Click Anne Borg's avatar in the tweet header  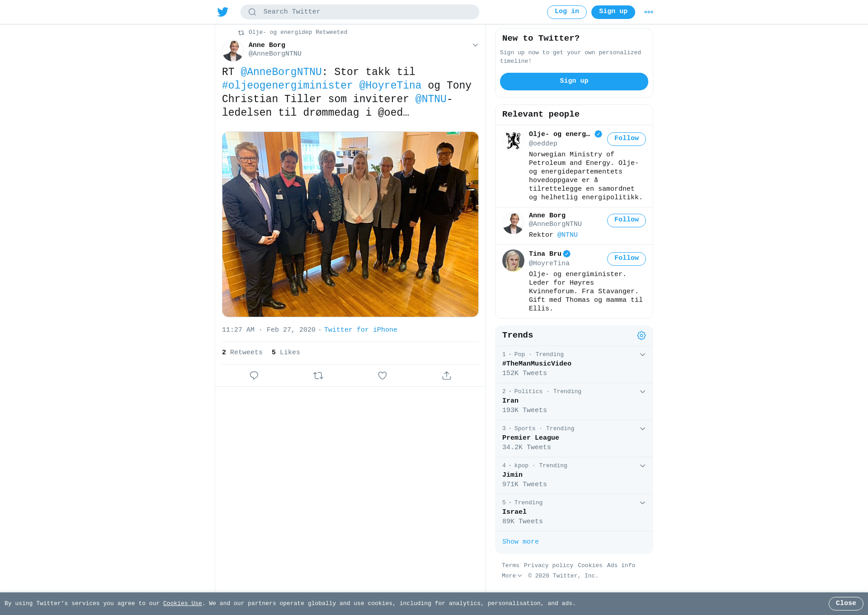tap(233, 50)
